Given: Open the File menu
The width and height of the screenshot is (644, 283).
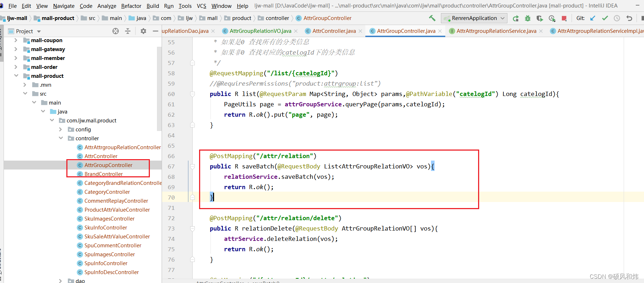Looking at the screenshot, I should (x=12, y=6).
